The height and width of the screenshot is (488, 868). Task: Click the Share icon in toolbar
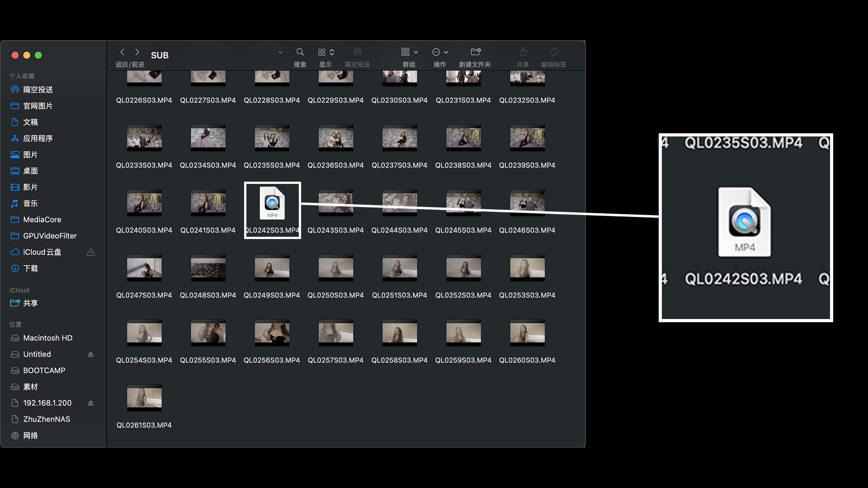point(523,52)
